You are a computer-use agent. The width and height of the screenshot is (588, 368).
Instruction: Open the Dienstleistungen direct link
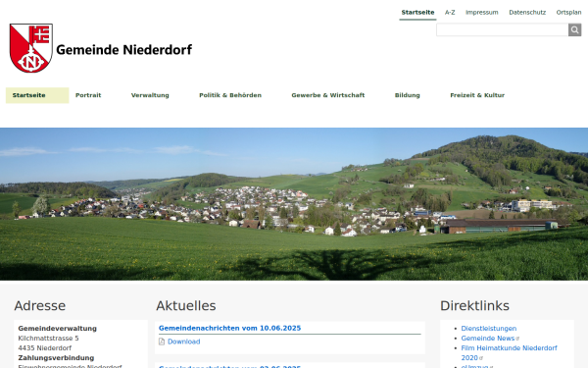pos(489,328)
